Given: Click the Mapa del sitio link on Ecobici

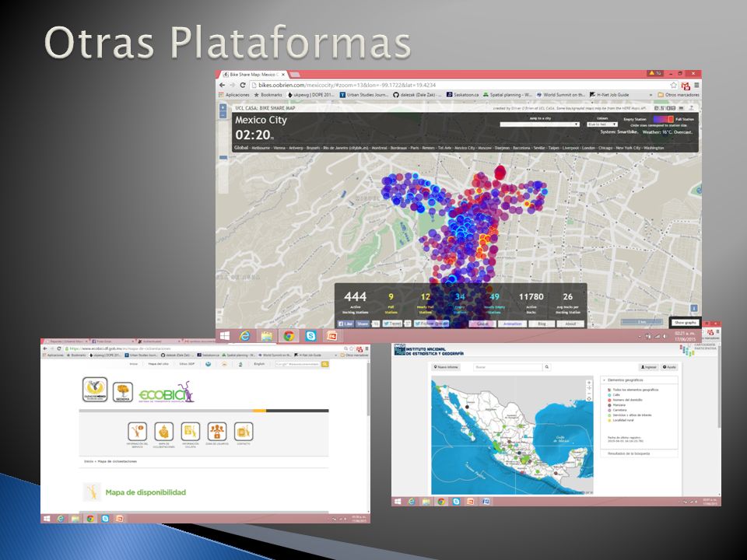Looking at the screenshot, I should (159, 364).
